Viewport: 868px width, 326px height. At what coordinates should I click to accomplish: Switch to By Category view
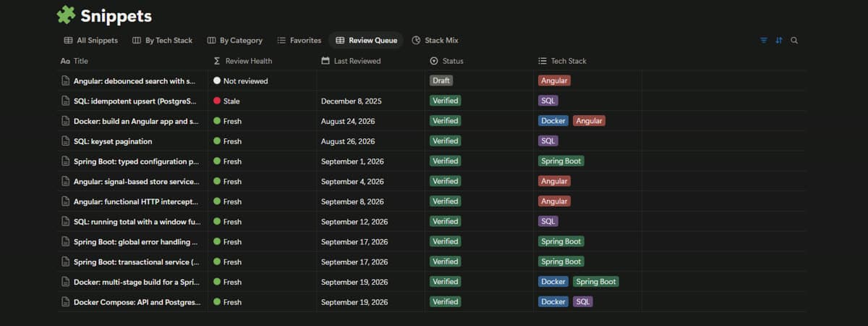[235, 41]
